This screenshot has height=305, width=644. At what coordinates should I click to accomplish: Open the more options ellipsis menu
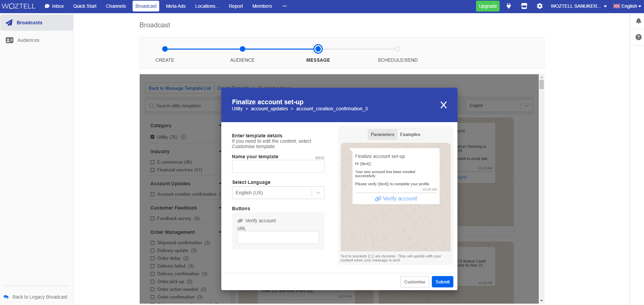284,6
